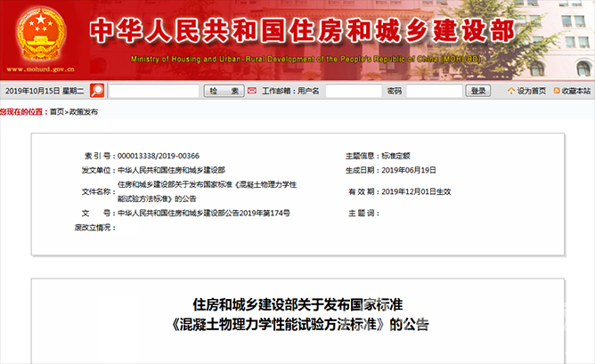
Task: Click the 主题词 label
Action: click(x=363, y=214)
